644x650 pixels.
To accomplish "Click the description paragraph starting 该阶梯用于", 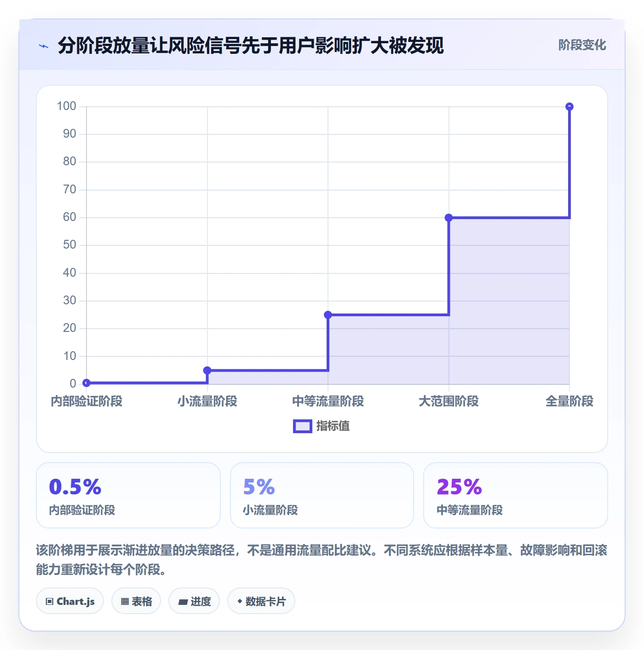I will point(322,560).
